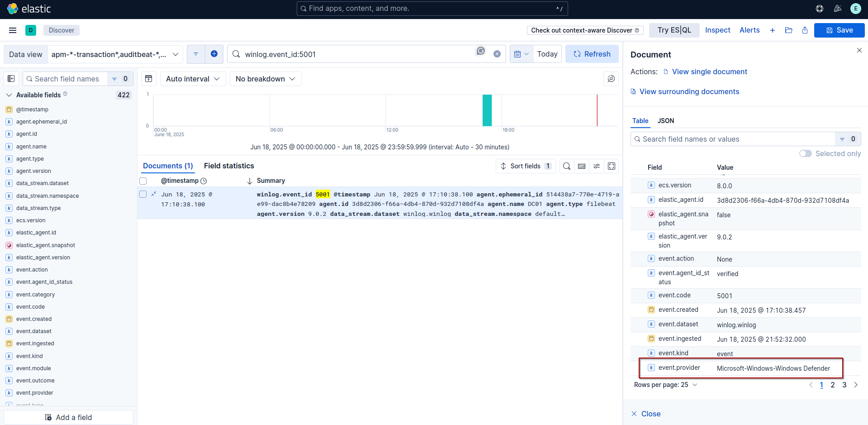Enter full screen on documents table
The width and height of the screenshot is (868, 425).
click(612, 166)
